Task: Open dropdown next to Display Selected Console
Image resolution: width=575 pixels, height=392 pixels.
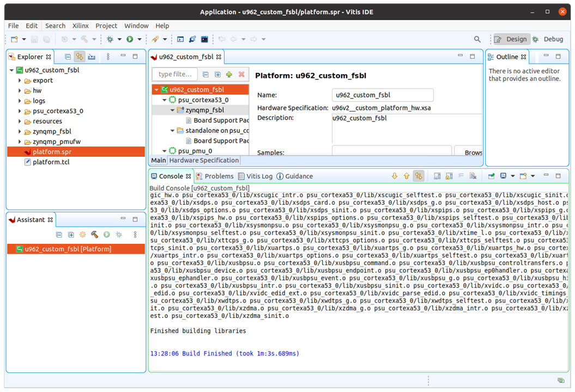Action: click(513, 176)
